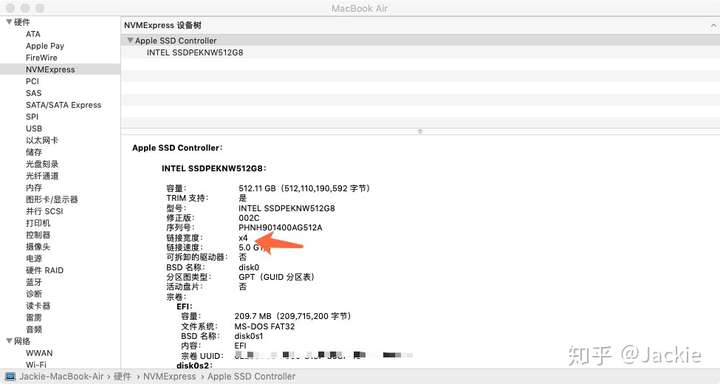Select 音频 in the sidebar
Image resolution: width=720 pixels, height=384 pixels.
coord(34,329)
